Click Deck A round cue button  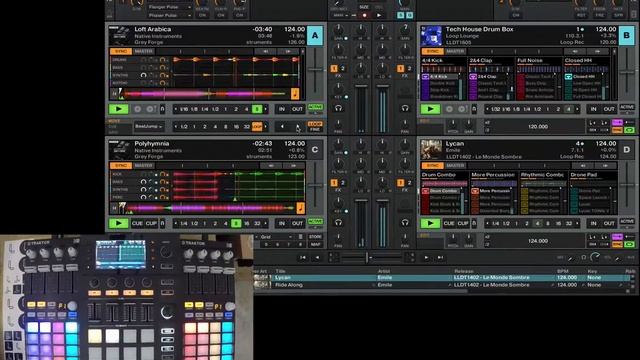pos(138,109)
